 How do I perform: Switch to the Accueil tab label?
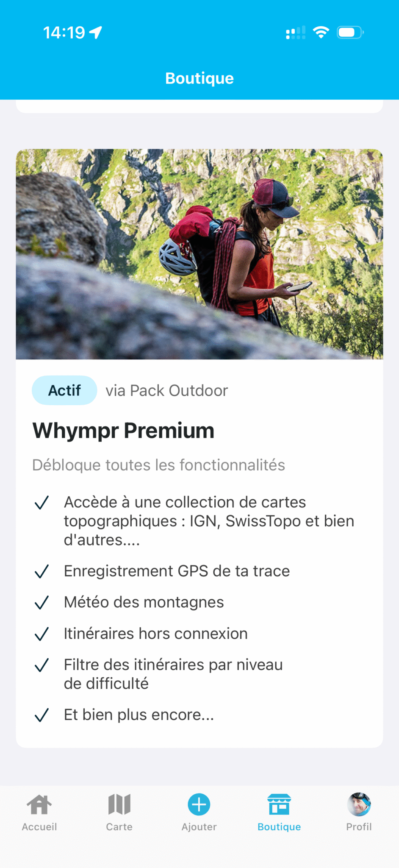tap(39, 826)
